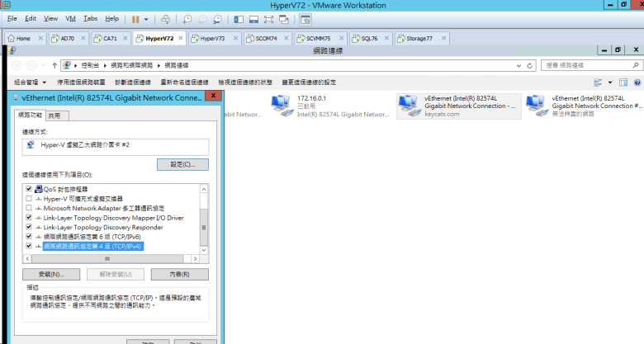Screen dimensions: 644x344
Task: Open the address bar history dropdown
Action: pos(519,64)
